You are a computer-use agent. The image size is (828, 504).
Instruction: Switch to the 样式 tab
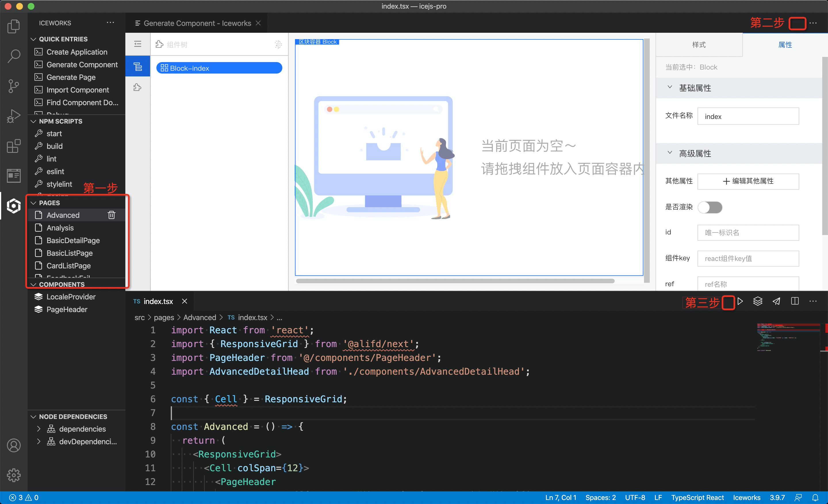(x=699, y=45)
